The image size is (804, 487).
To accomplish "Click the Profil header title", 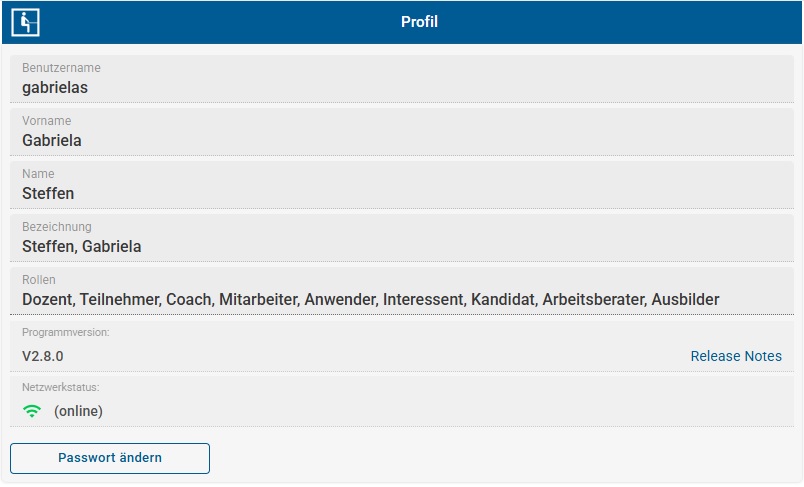I will (x=419, y=22).
